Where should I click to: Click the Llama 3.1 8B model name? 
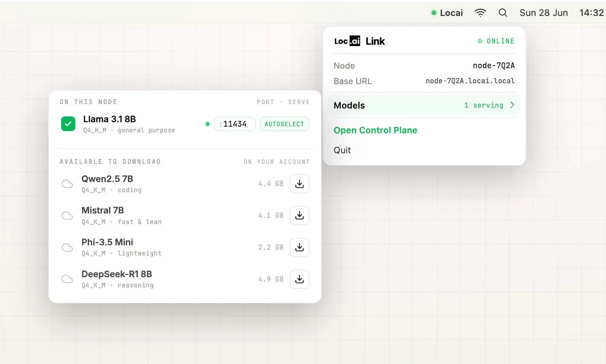pyautogui.click(x=109, y=119)
